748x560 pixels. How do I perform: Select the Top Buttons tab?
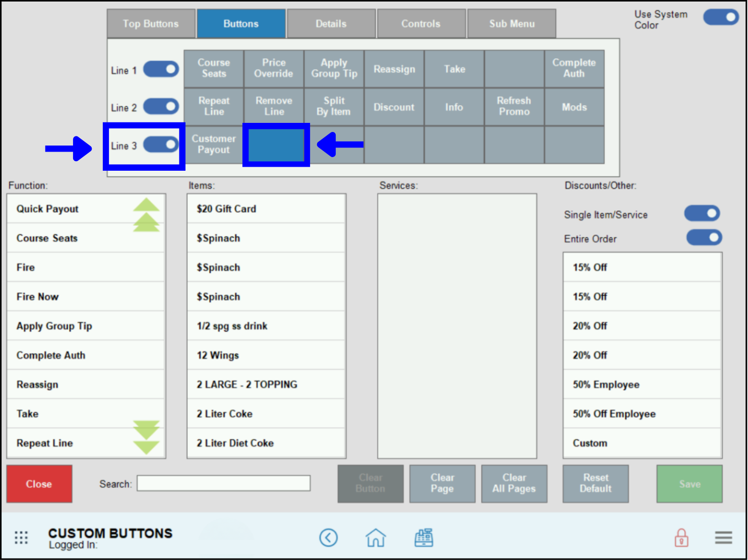pos(151,23)
